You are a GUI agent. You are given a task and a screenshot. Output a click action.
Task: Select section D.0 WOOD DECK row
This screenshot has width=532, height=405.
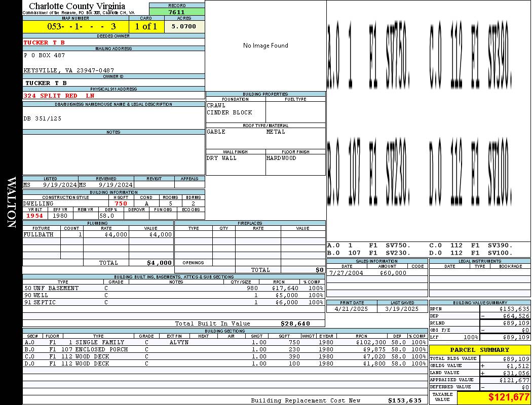[x=225, y=363]
